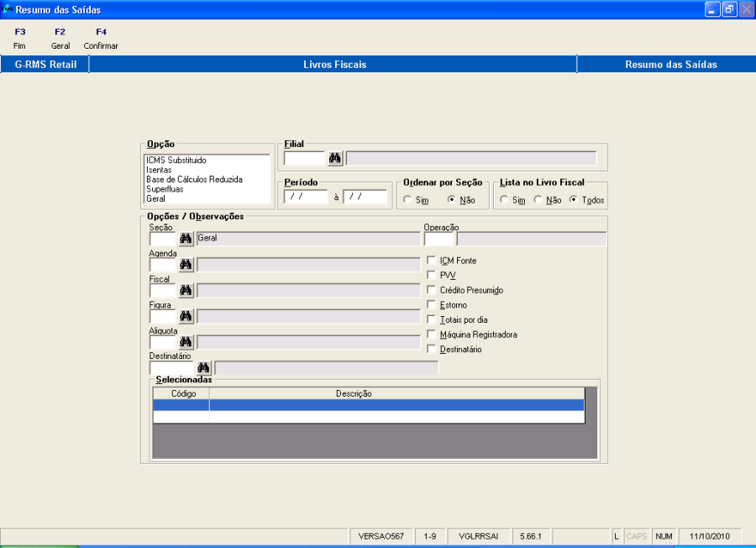Click F3 Fim to exit
756x548 pixels.
pyautogui.click(x=20, y=39)
